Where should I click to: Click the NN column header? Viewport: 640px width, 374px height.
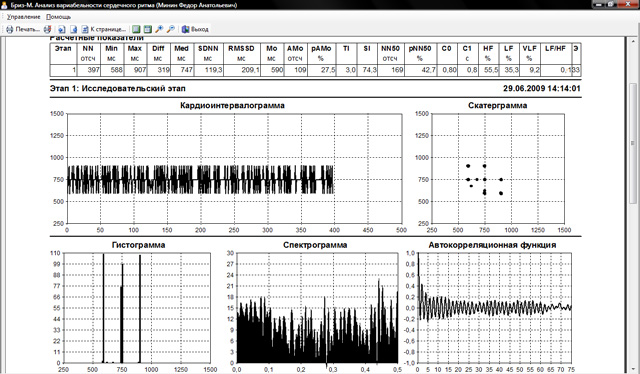tap(88, 49)
